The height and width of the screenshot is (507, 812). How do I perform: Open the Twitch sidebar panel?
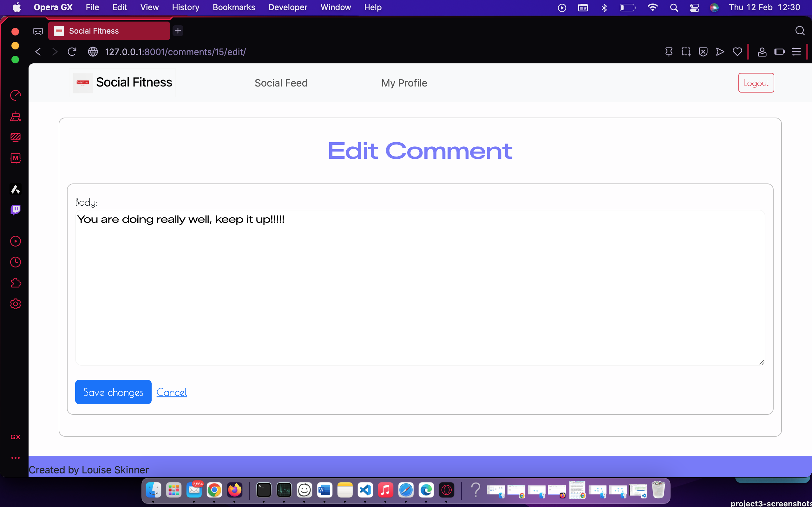[x=16, y=210]
